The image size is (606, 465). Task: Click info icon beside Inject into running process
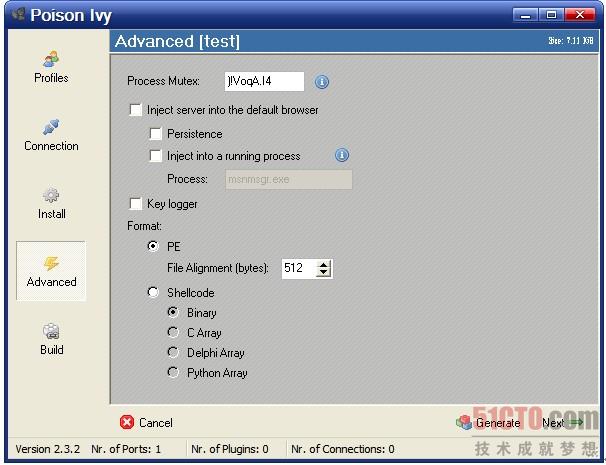[342, 155]
